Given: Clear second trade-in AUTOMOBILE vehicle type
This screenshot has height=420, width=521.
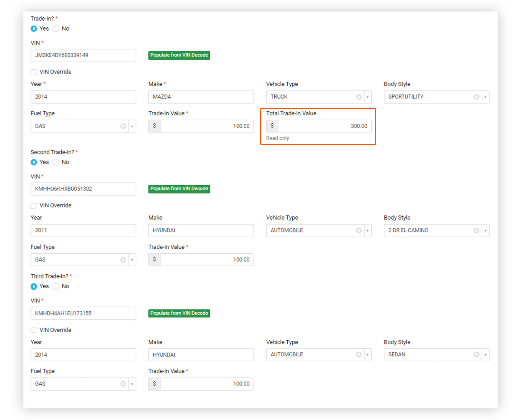Looking at the screenshot, I should click(359, 230).
